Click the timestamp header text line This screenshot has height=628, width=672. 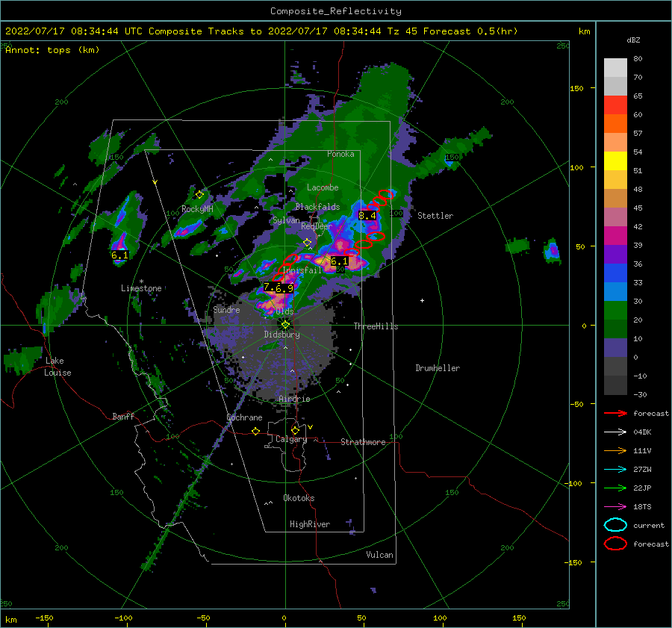coord(261,31)
